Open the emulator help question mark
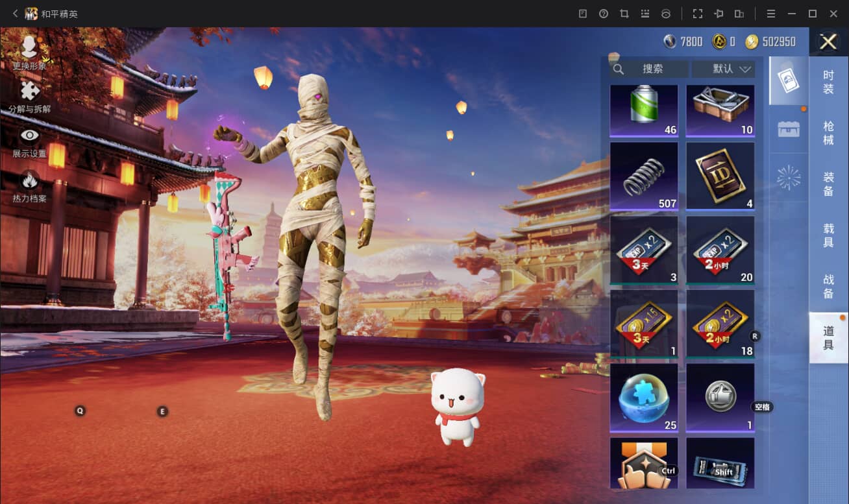The image size is (849, 504). (x=604, y=14)
